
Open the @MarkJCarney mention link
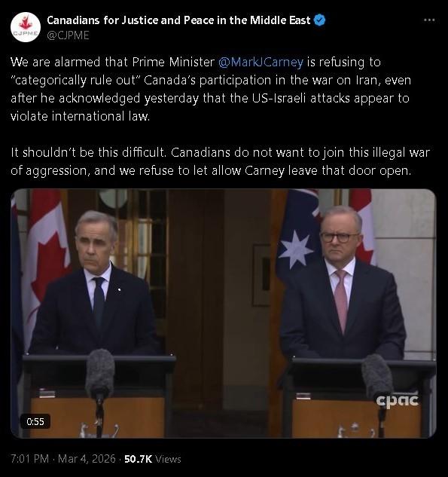tap(261, 62)
